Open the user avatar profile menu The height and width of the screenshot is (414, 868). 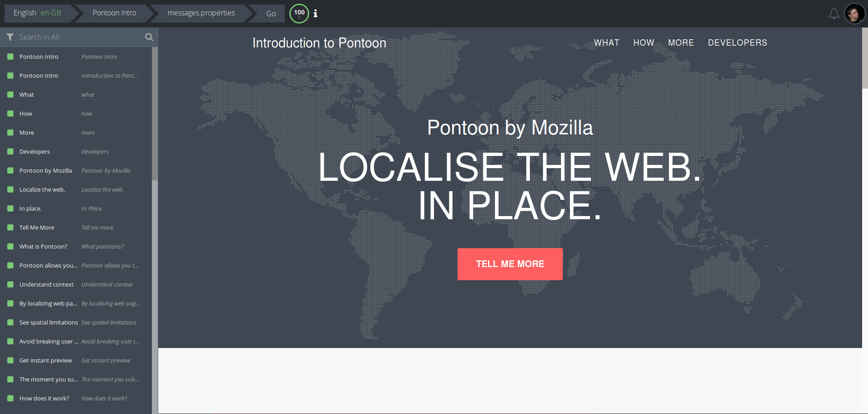click(x=854, y=14)
